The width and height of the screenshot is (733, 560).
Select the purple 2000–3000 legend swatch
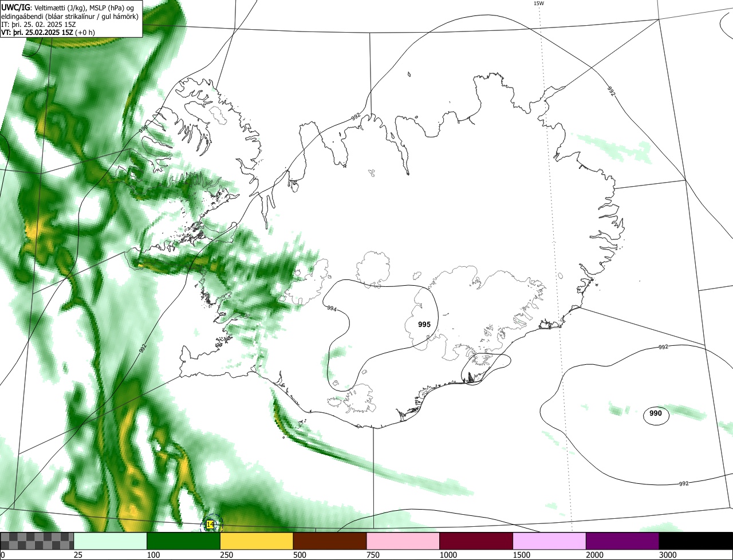click(622, 541)
